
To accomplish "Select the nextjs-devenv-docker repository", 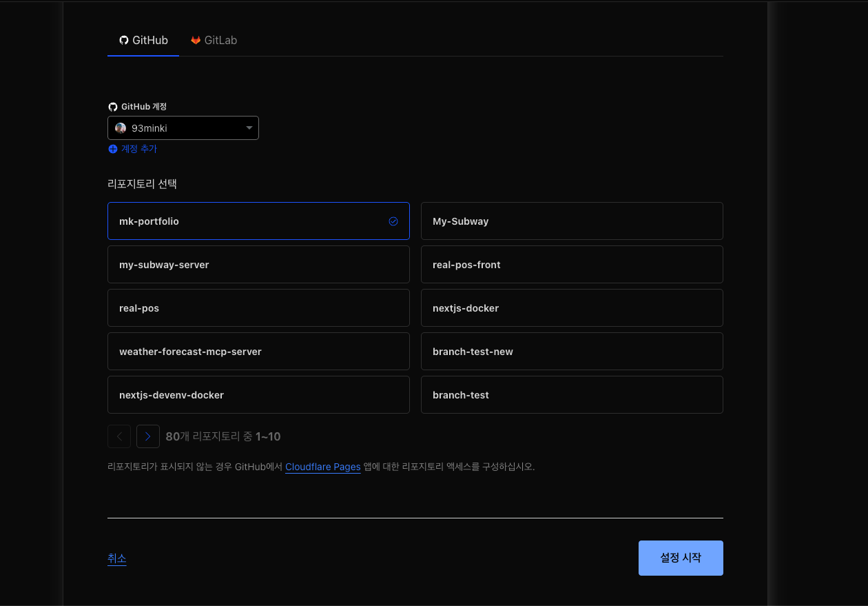I will click(258, 395).
